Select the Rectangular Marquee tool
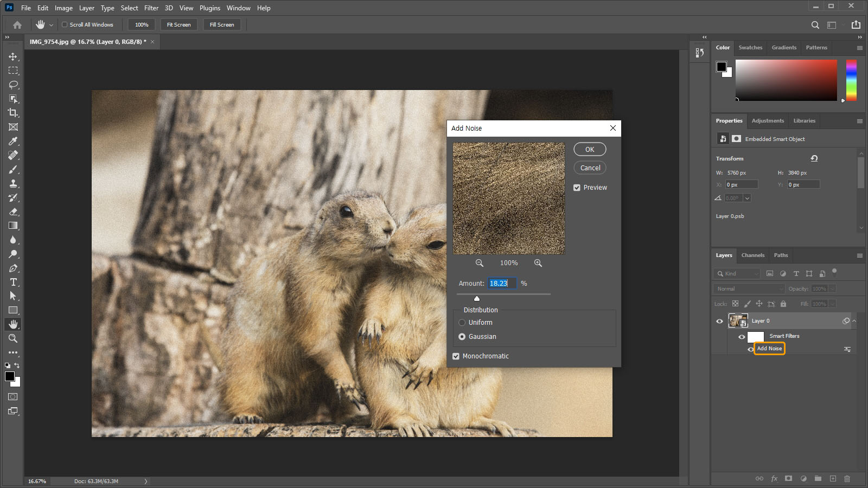The width and height of the screenshot is (868, 488). point(13,70)
